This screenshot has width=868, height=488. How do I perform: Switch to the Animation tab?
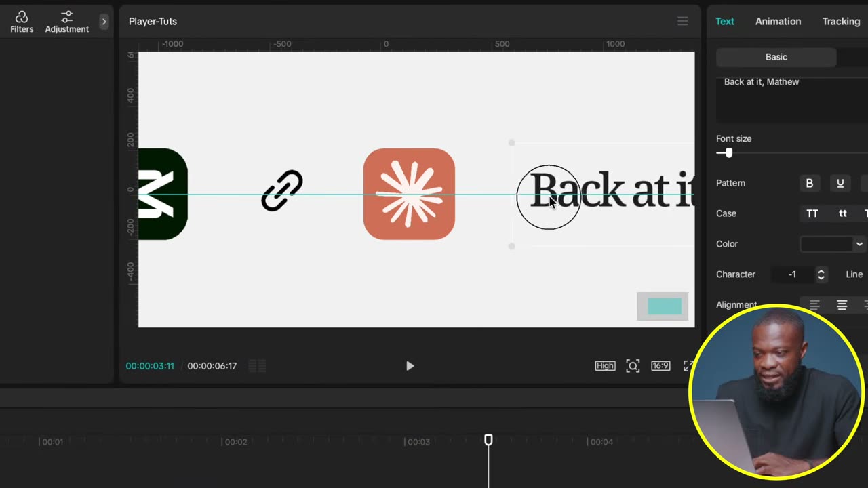778,22
